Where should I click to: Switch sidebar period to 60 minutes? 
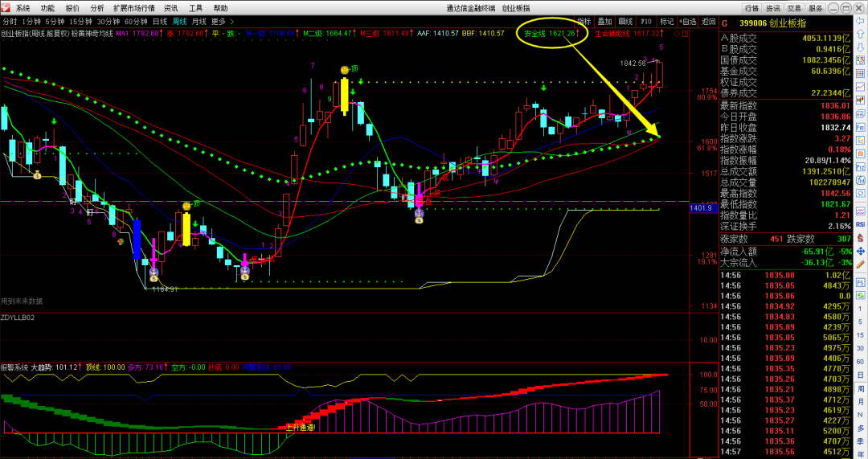pos(861,362)
